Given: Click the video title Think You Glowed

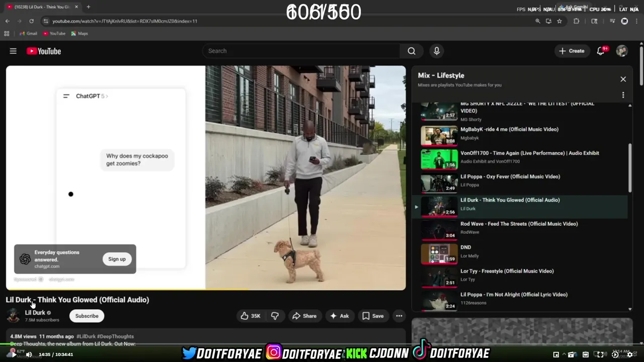Looking at the screenshot, I should click(x=77, y=300).
